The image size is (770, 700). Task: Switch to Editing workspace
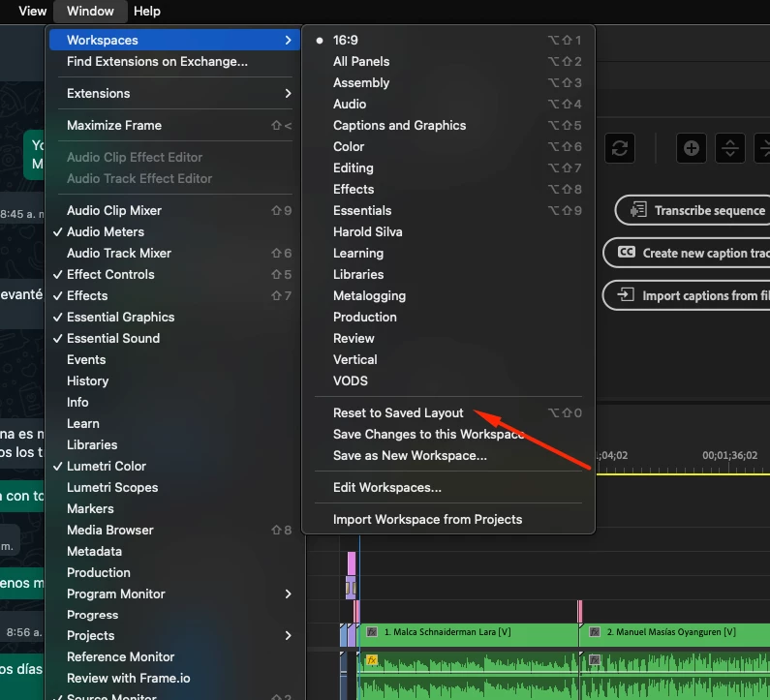point(448,167)
